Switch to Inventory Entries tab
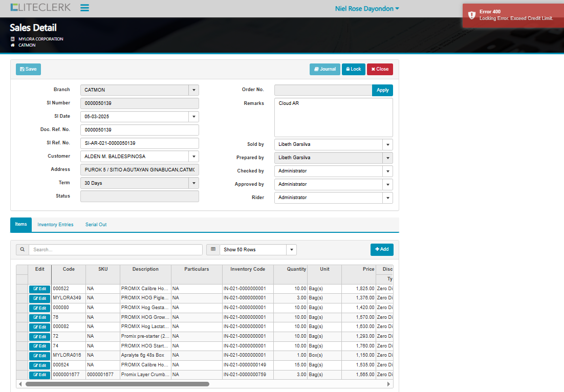 pyautogui.click(x=55, y=225)
